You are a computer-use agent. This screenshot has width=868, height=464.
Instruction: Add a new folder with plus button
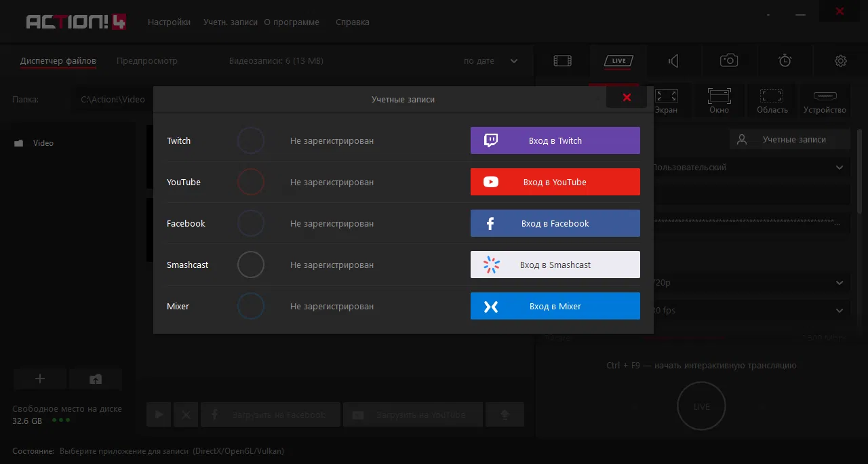coord(39,379)
